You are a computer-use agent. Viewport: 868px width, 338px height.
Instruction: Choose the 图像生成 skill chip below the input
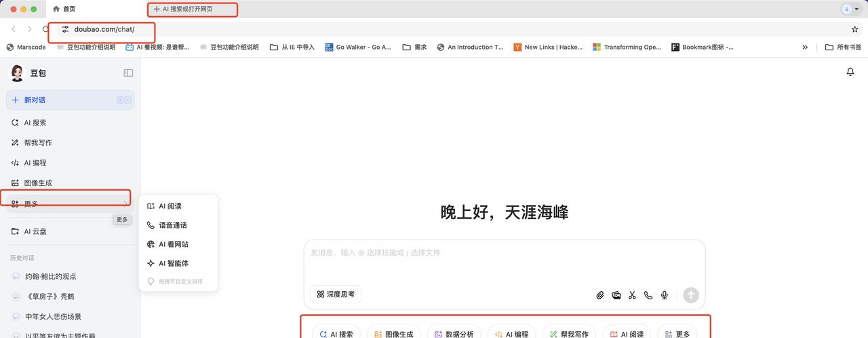coord(393,334)
